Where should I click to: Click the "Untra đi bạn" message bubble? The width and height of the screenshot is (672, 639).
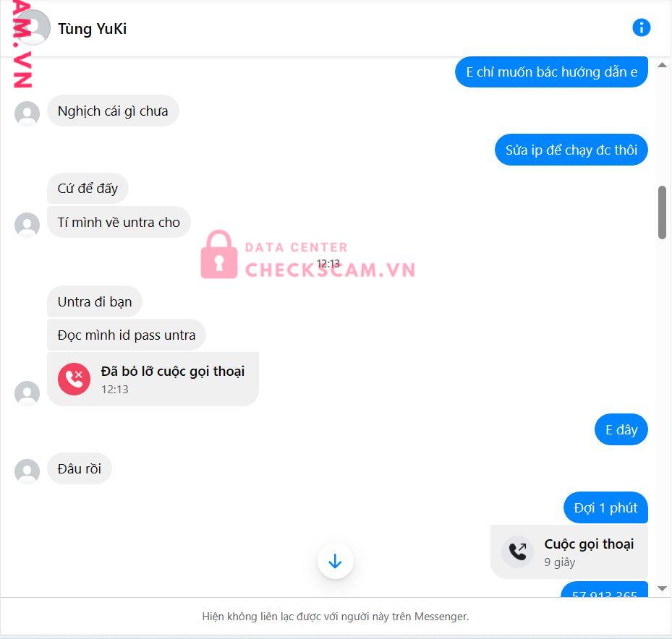[x=95, y=302]
